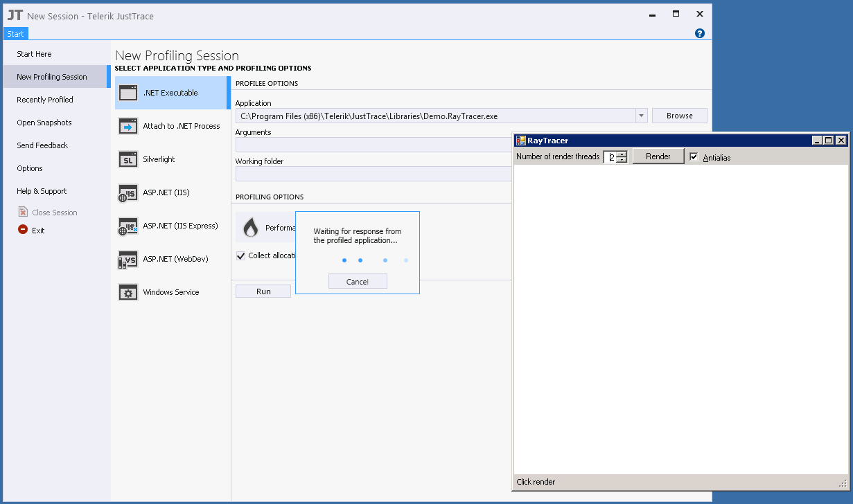
Task: Click the PROFILING OPTIONS section header
Action: pyautogui.click(x=270, y=197)
